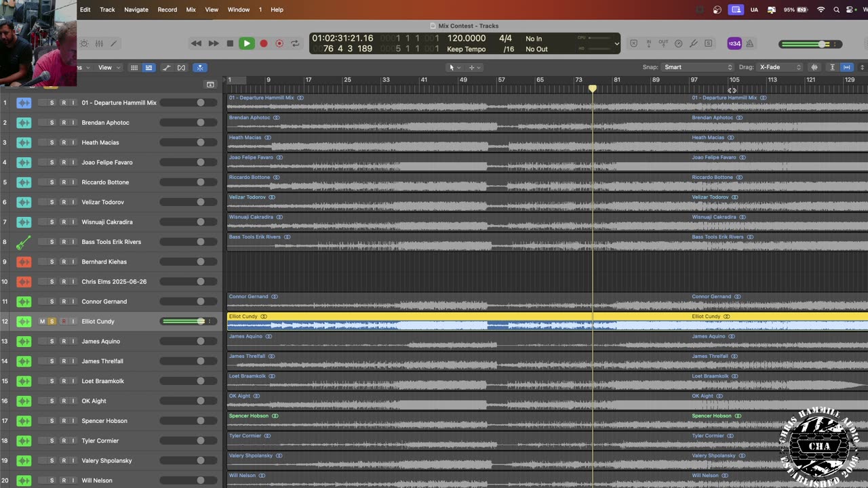868x488 pixels.
Task: Toggle Cycle mode in the transport
Action: coord(295,43)
